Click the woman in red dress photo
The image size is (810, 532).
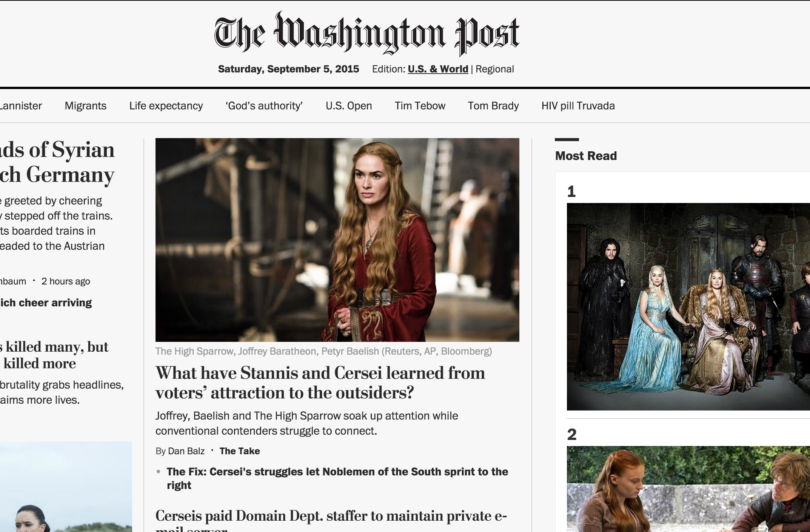click(x=337, y=240)
